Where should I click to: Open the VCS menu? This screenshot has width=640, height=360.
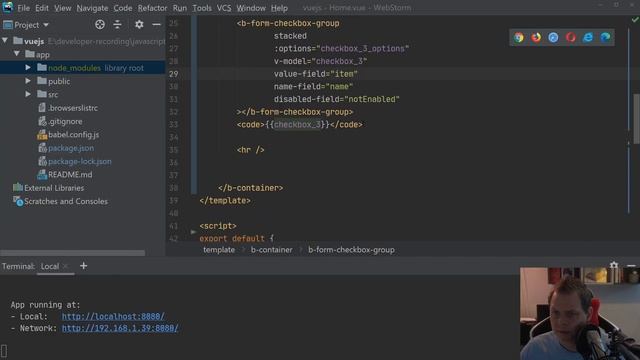(x=224, y=8)
